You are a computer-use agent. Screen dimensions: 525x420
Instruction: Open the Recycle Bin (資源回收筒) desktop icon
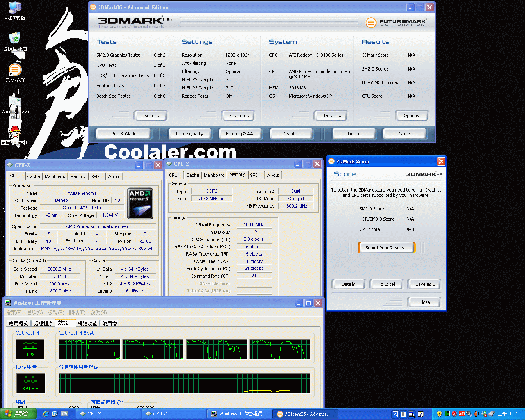coord(15,42)
